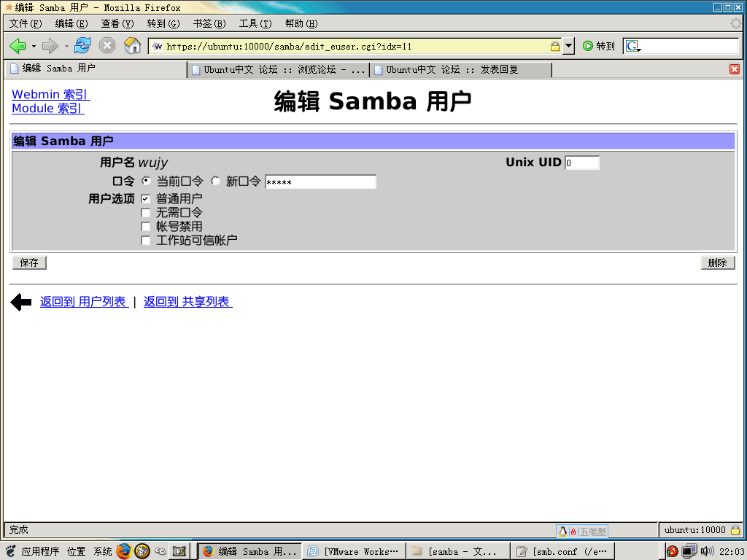747x560 pixels.
Task: Open the 位置 panel menu
Action: (x=76, y=551)
